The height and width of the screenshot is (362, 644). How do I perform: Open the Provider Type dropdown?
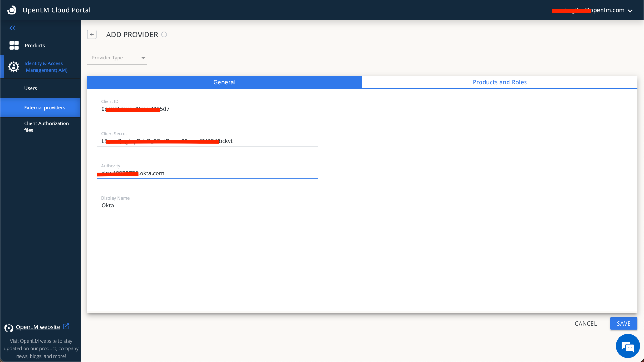click(x=117, y=58)
